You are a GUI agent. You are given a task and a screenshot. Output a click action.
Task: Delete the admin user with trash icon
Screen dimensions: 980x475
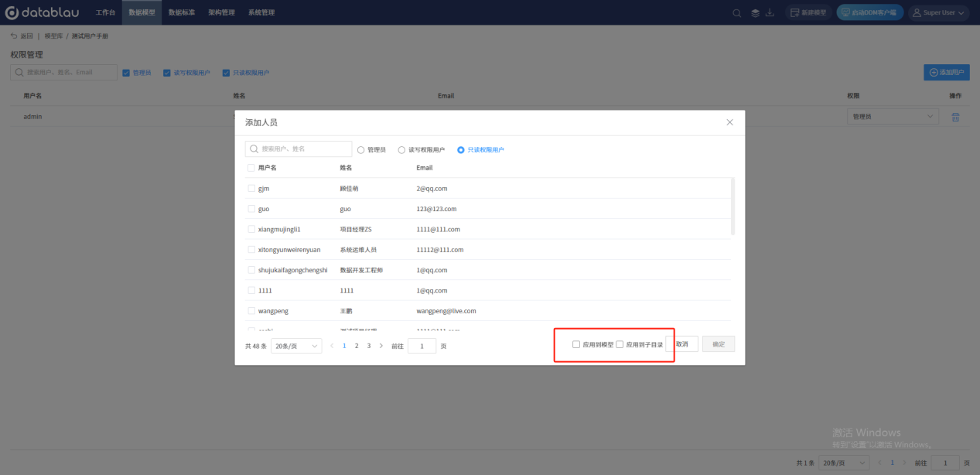(955, 117)
